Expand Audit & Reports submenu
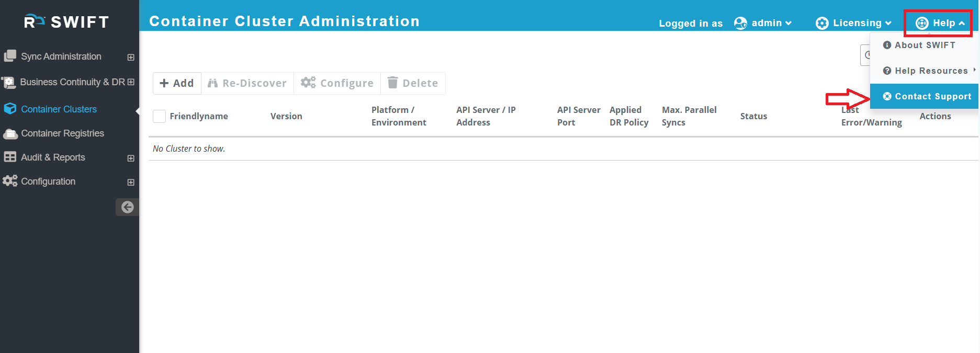 point(131,158)
